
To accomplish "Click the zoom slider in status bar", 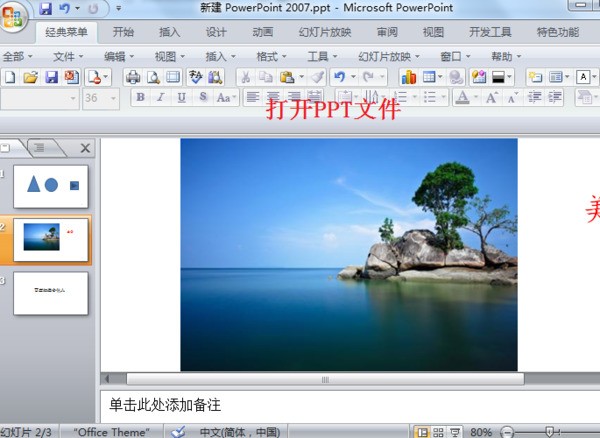I will click(x=550, y=431).
